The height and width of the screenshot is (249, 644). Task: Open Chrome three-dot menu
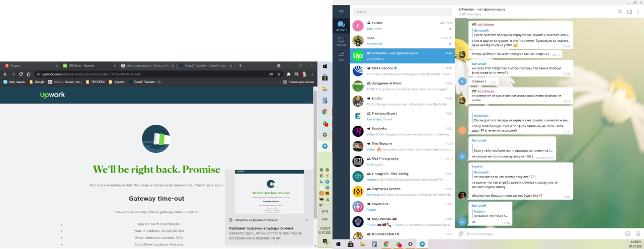(x=312, y=74)
